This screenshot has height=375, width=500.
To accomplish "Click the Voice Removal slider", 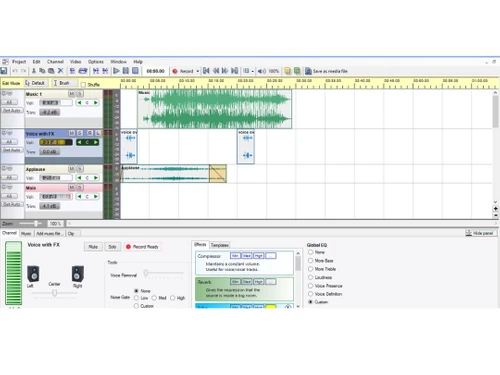I will pos(164,273).
